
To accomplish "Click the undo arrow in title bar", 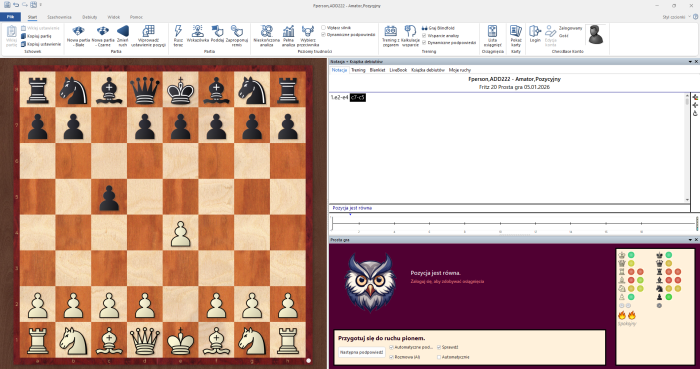I will click(16, 5).
